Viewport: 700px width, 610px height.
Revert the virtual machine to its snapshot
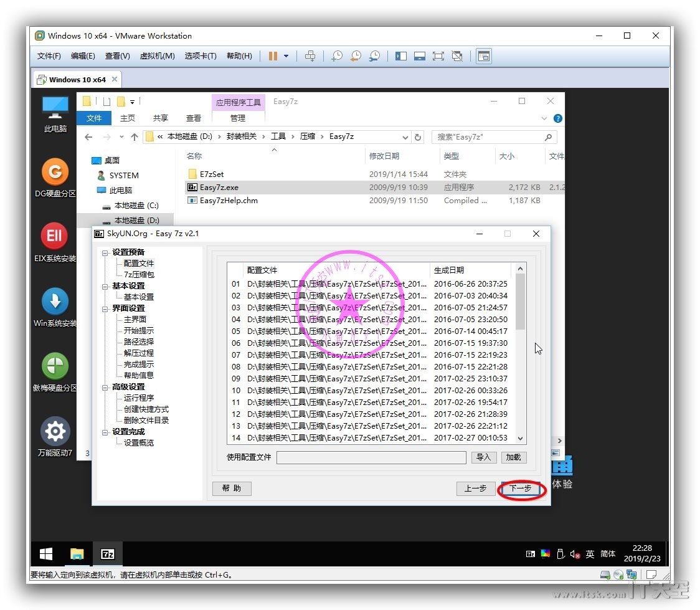point(356,56)
